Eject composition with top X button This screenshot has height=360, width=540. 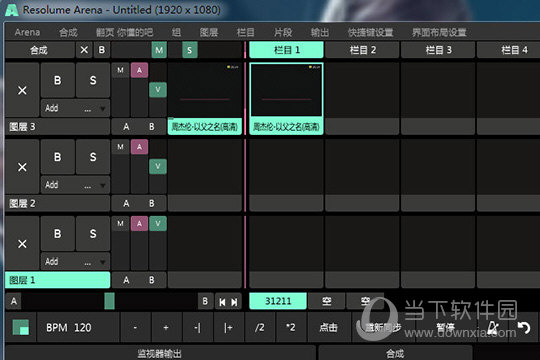tap(84, 50)
